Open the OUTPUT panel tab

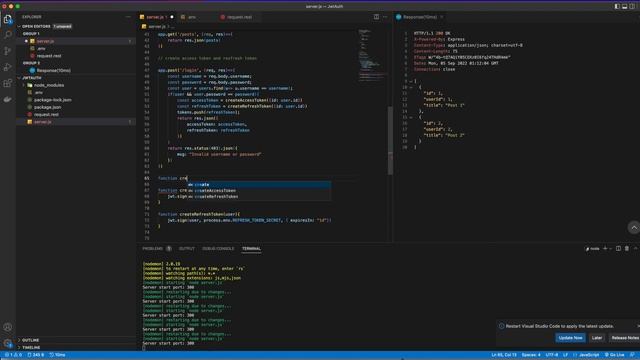[187, 249]
